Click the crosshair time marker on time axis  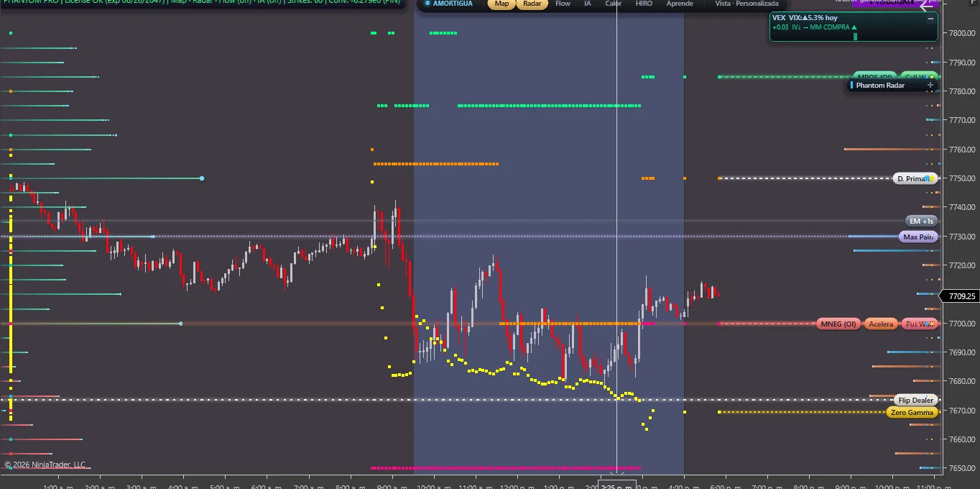[617, 485]
